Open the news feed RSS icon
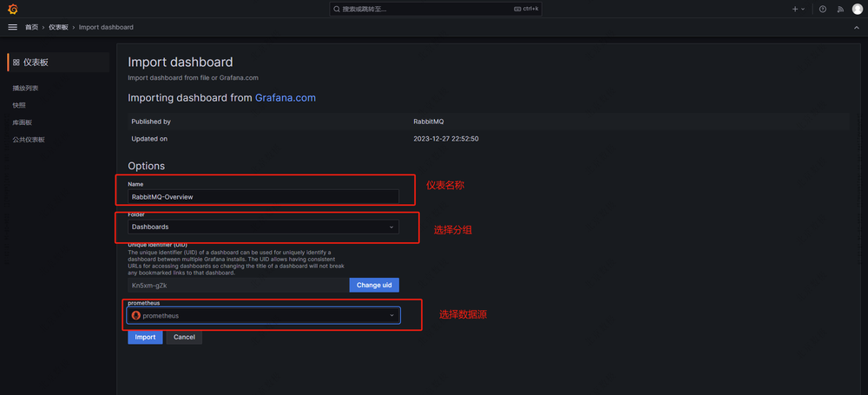This screenshot has width=868, height=395. pos(840,9)
